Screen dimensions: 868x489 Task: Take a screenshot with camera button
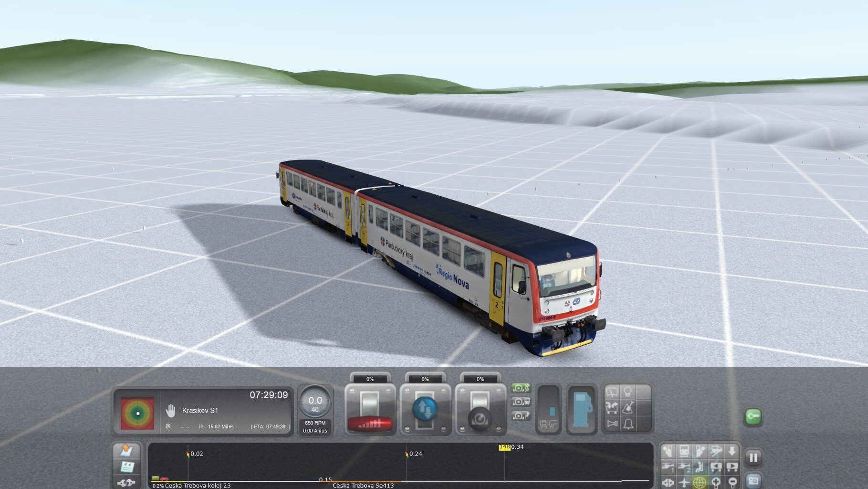point(753,480)
